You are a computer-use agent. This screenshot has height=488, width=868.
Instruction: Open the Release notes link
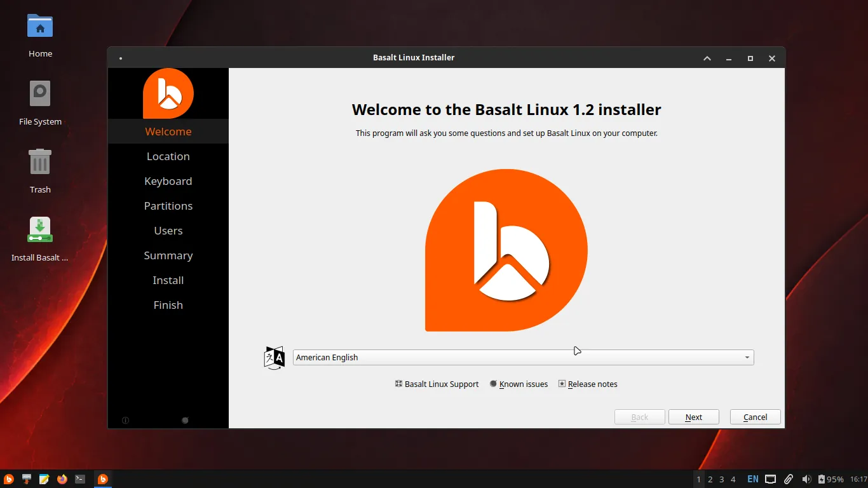[x=588, y=384]
